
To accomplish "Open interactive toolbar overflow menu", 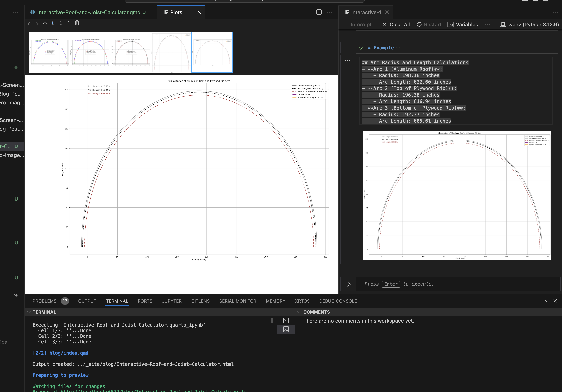I will pyautogui.click(x=487, y=24).
